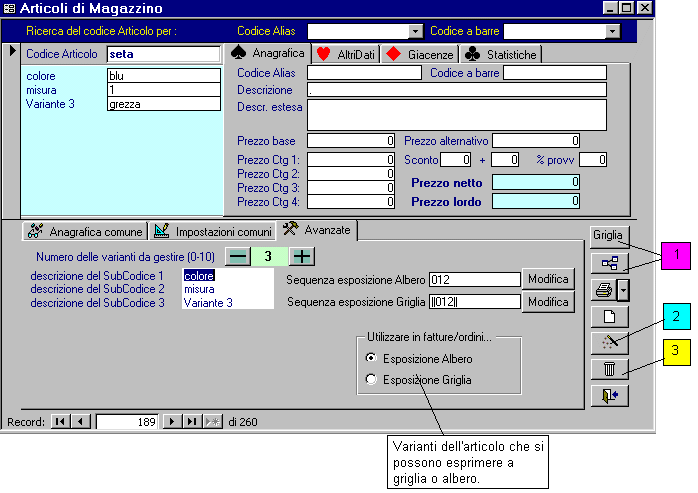Screen dimensions: 698x493
Task: Select the Avanzate tab
Action: pos(317,230)
